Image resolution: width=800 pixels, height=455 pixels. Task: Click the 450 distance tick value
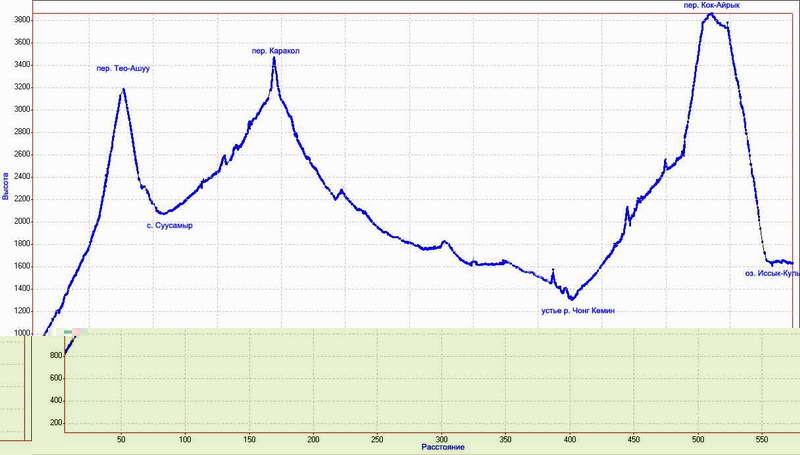click(x=633, y=439)
